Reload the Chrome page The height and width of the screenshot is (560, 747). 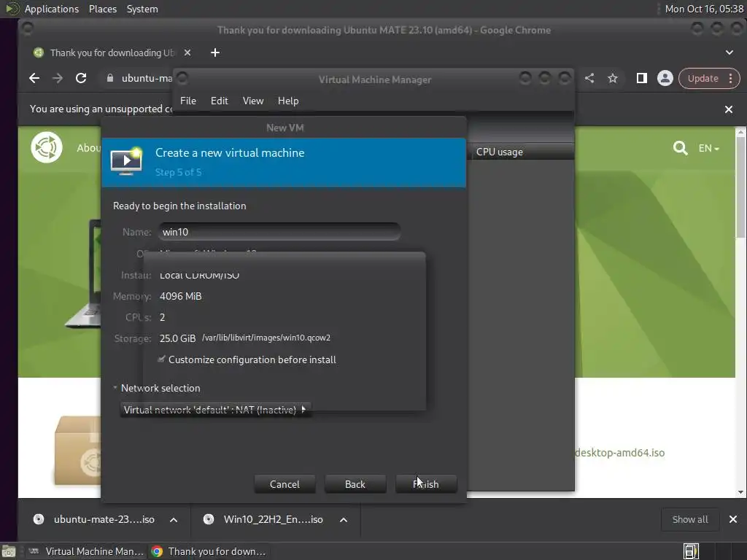pyautogui.click(x=81, y=78)
